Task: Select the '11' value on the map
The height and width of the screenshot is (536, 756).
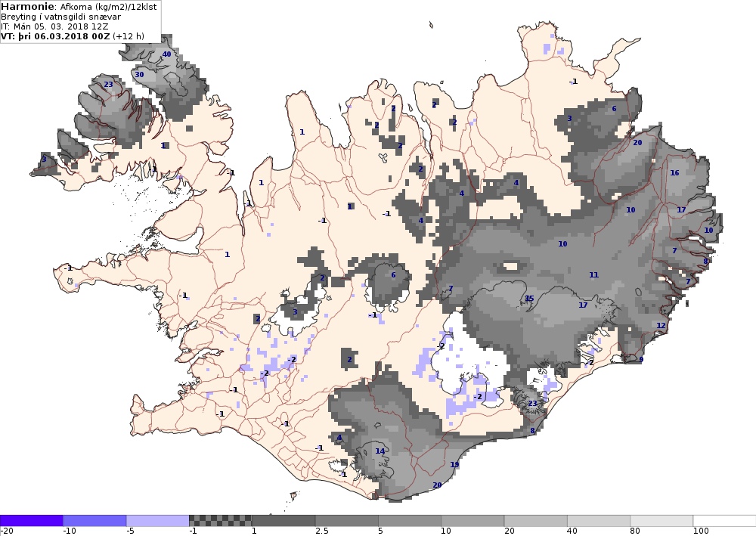Action: [594, 274]
